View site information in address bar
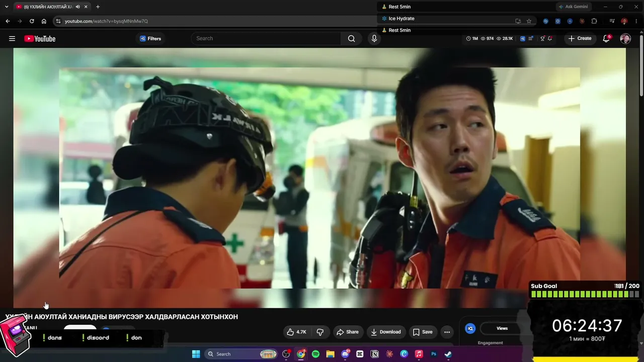Viewport: 644px width, 362px height. point(58,21)
